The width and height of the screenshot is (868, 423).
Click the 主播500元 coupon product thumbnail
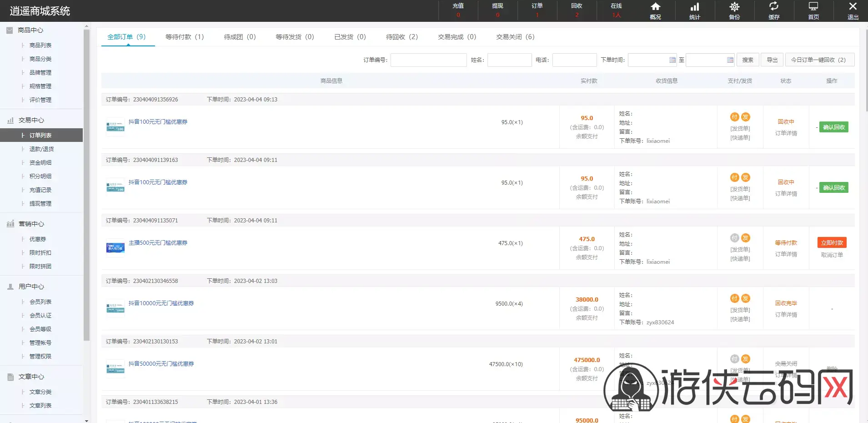(x=115, y=248)
